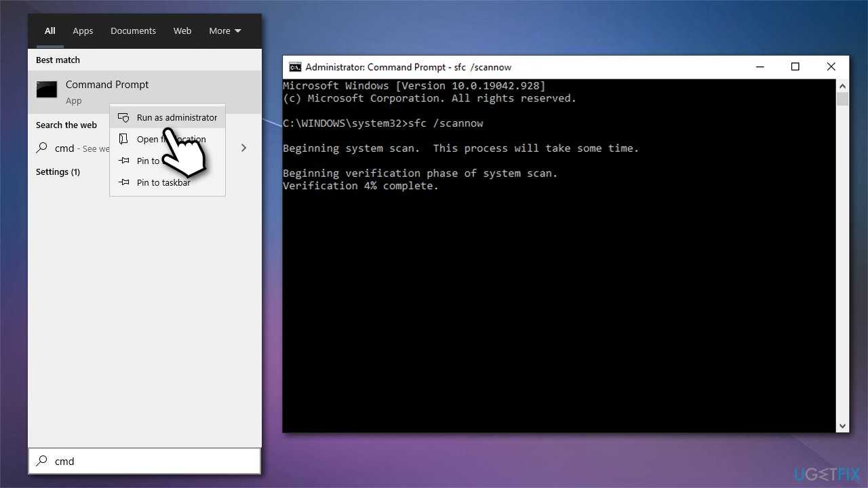Click the file location icon in context menu
Screen dimensions: 868x488
pyautogui.click(x=123, y=139)
